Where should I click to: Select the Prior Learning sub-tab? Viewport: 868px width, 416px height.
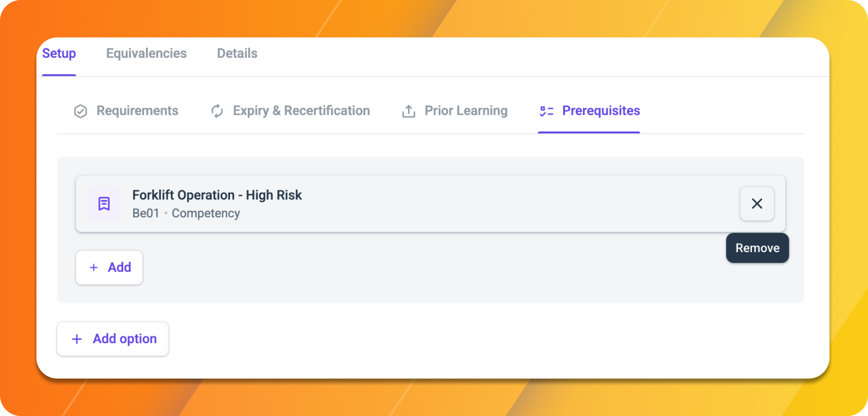[454, 111]
